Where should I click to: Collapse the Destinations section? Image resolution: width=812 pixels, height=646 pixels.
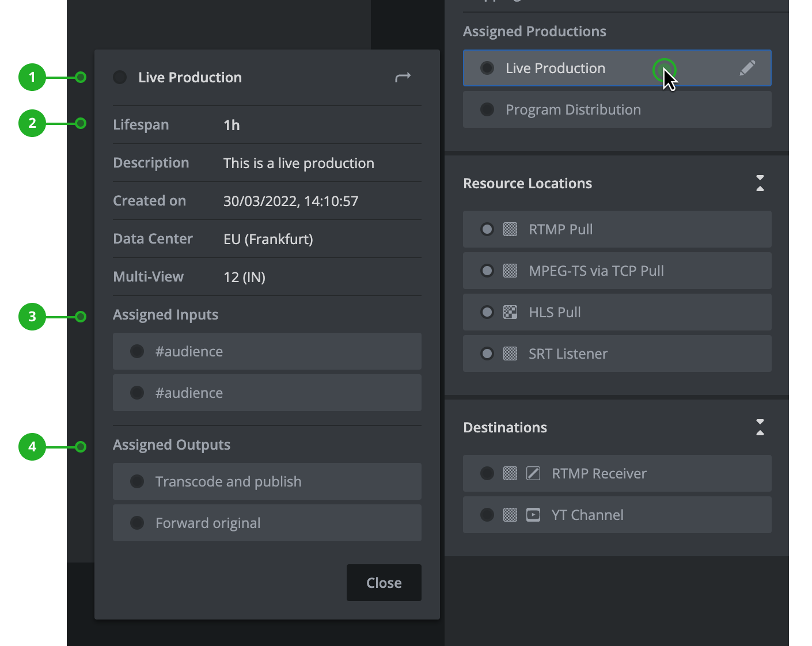click(760, 428)
